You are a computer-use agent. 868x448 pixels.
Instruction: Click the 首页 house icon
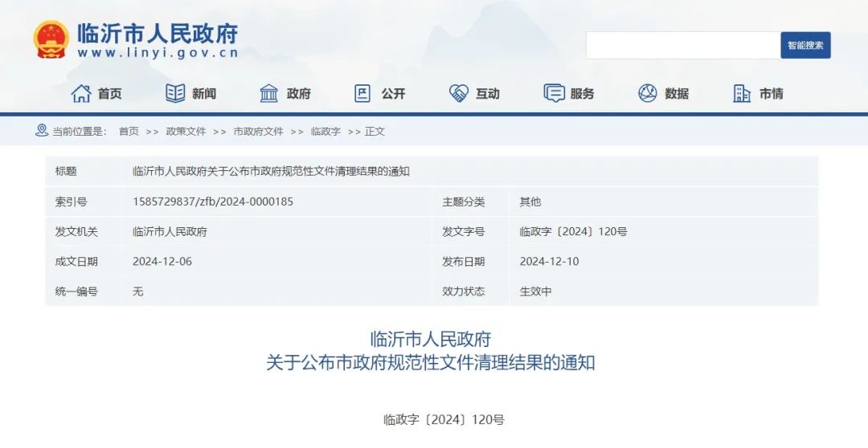point(81,93)
